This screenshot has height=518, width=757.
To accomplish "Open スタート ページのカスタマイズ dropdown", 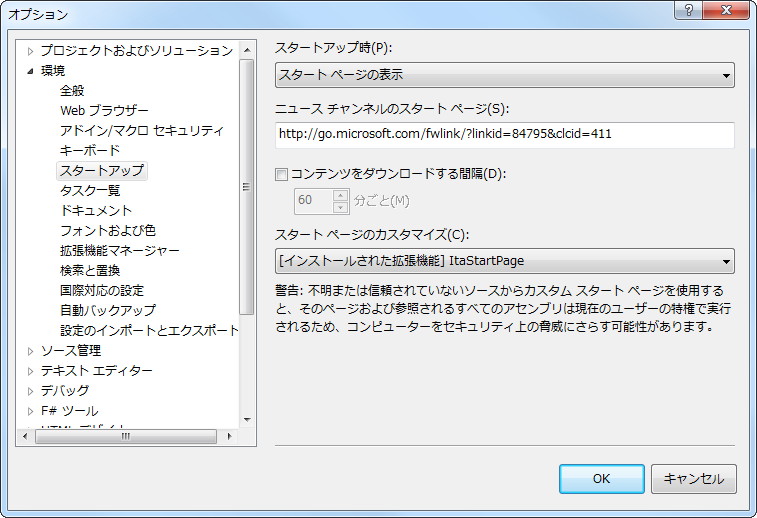I will click(x=505, y=261).
